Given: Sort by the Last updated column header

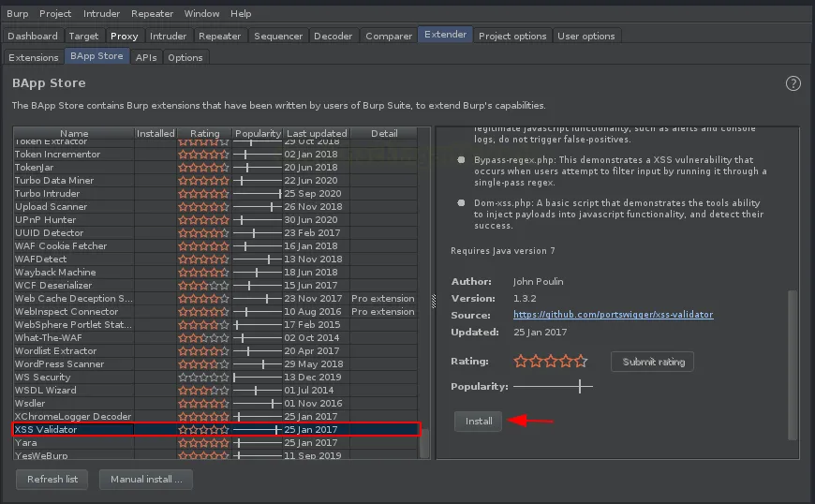Looking at the screenshot, I should pyautogui.click(x=317, y=134).
